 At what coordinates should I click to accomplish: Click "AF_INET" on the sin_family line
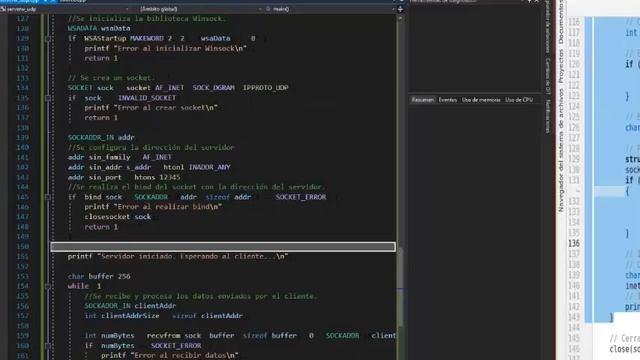coord(157,157)
